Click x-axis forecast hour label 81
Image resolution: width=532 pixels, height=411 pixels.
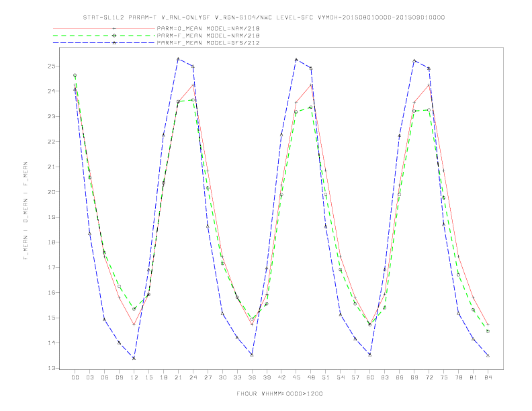tap(474, 377)
